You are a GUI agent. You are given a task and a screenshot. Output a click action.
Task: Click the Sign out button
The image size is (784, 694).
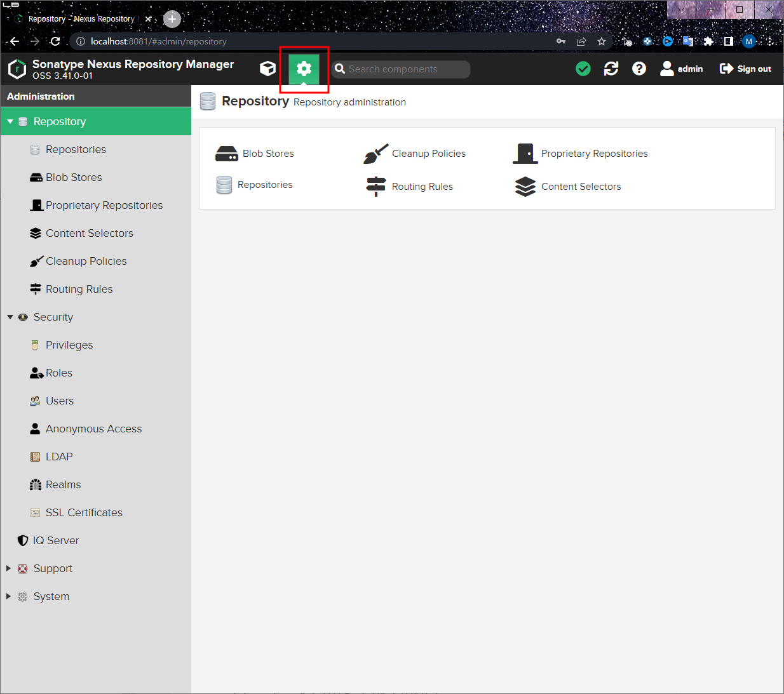pos(745,69)
